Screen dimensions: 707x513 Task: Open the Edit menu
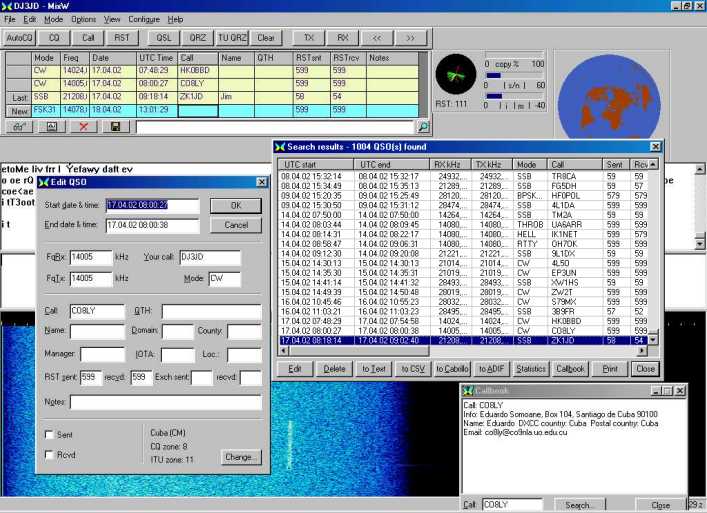(x=30, y=19)
